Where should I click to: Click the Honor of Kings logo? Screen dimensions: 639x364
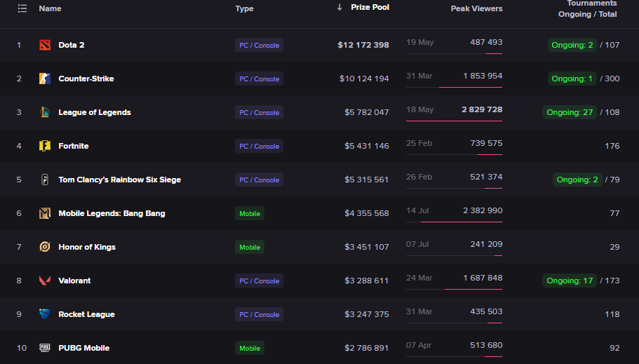pos(45,247)
